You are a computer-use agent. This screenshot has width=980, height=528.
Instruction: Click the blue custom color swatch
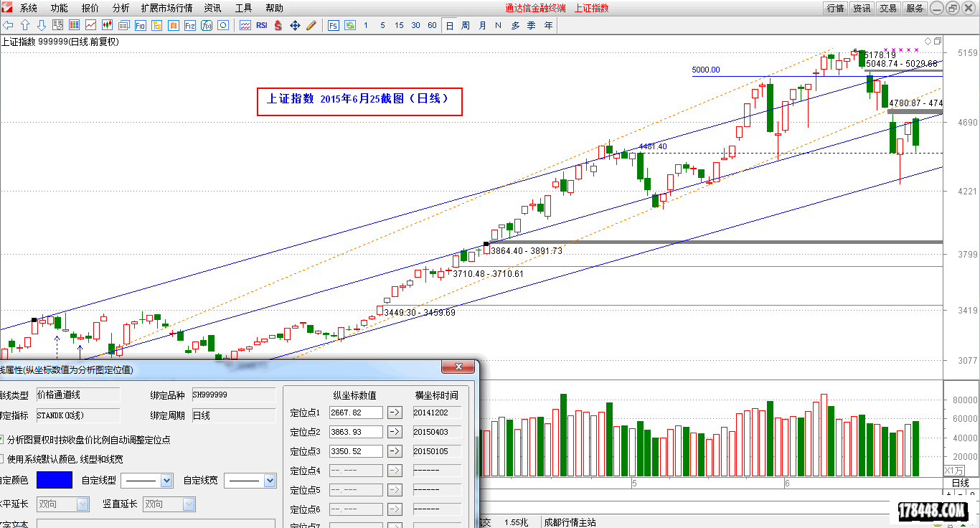click(x=55, y=480)
